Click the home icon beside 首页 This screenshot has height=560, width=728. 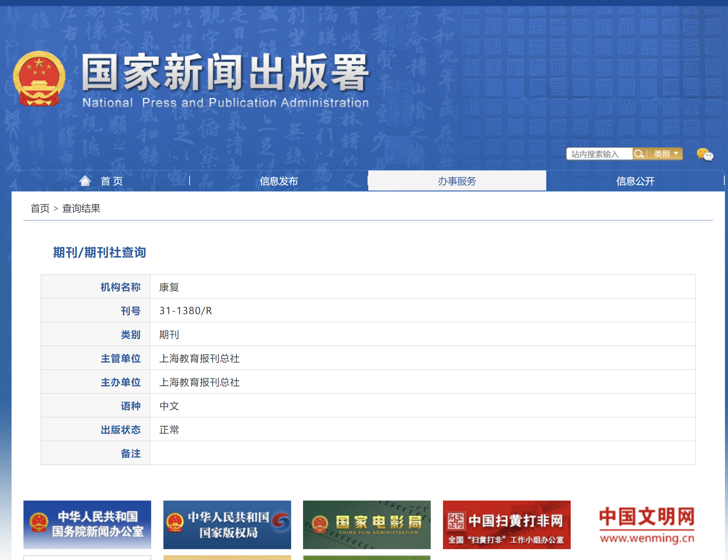[x=85, y=181]
